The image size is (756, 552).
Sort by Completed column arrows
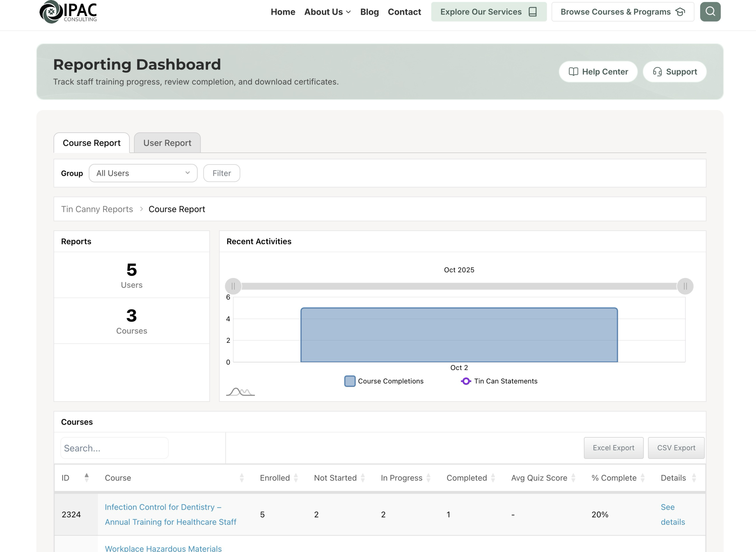[x=493, y=478]
